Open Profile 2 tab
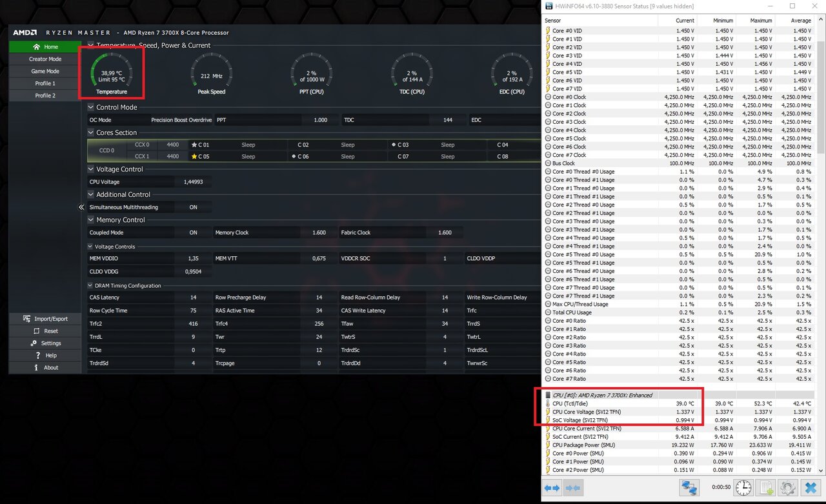Screen dimensions: 826x504 coord(45,96)
